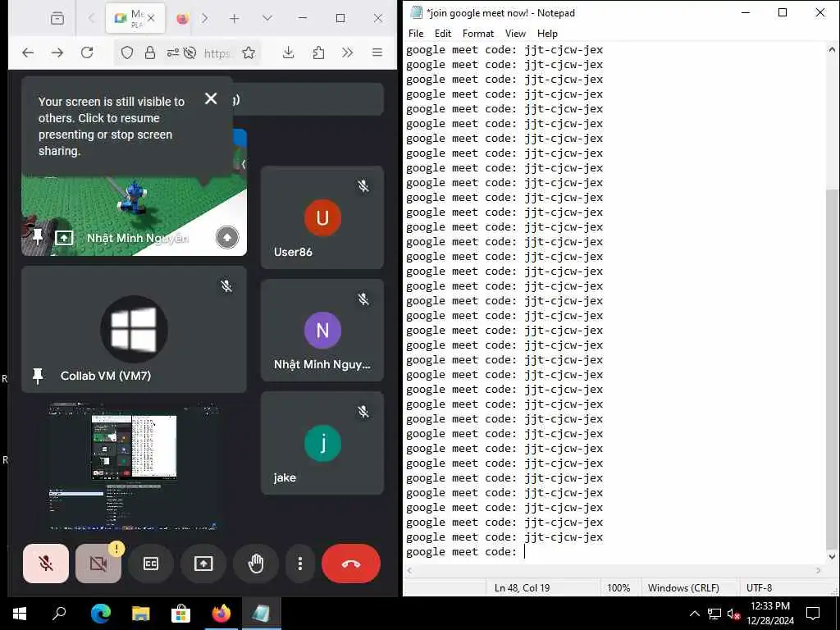840x630 pixels.
Task: Select jake participant tile
Action: click(x=322, y=443)
